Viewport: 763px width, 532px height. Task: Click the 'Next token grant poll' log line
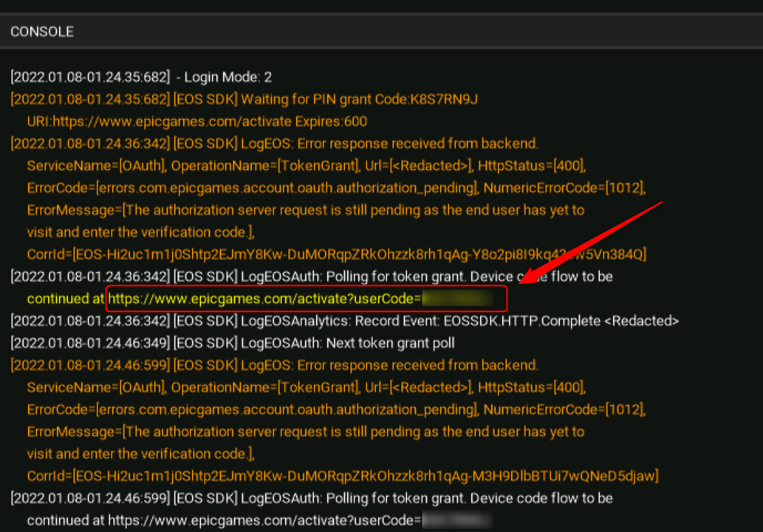tap(233, 343)
